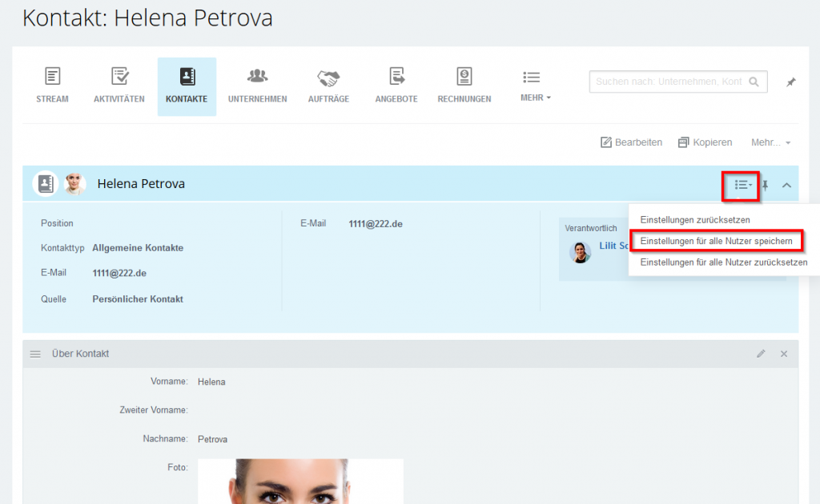Open Aufträge handshake icon
Image resolution: width=820 pixels, height=504 pixels.
pos(328,78)
